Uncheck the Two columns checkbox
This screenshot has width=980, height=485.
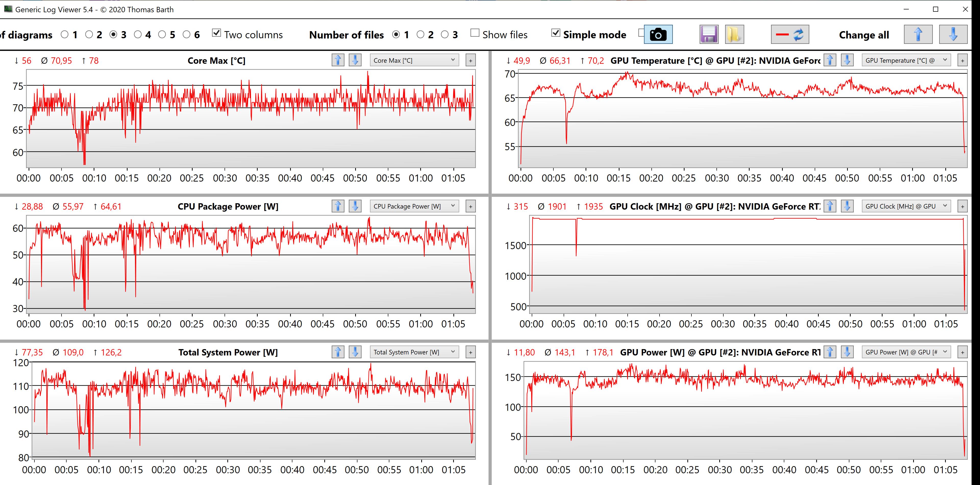(x=216, y=33)
